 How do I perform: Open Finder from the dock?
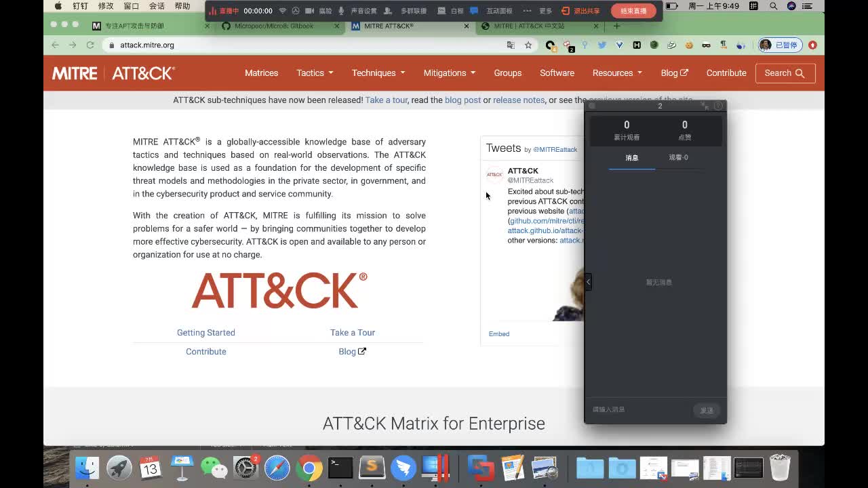[87, 468]
